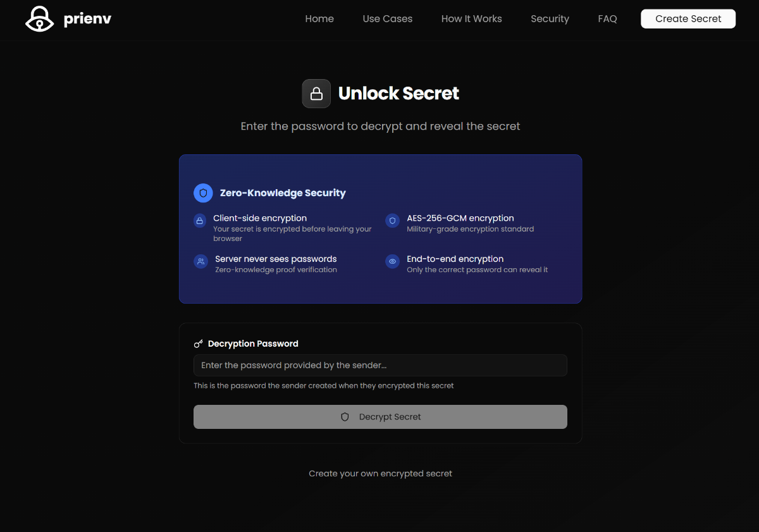Follow the Create your own encrypted secret link
The width and height of the screenshot is (759, 532).
click(380, 474)
